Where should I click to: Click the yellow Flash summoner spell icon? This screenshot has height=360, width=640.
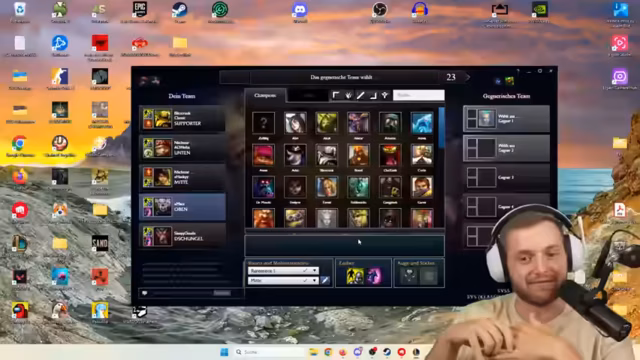(x=355, y=276)
